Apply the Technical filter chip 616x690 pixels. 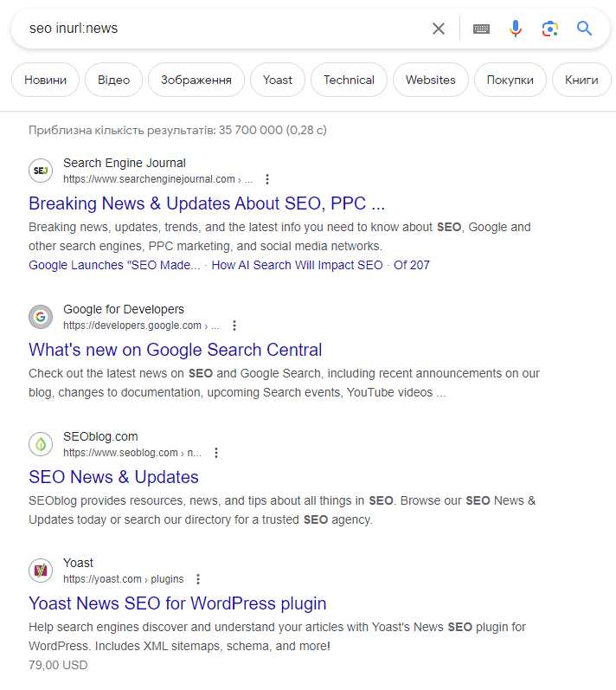(x=349, y=80)
